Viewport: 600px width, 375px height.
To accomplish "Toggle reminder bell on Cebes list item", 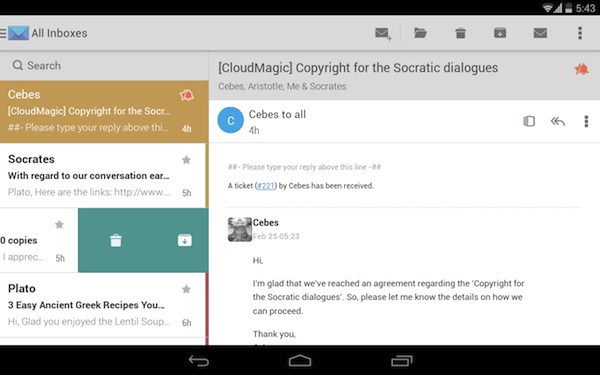I will pos(187,95).
